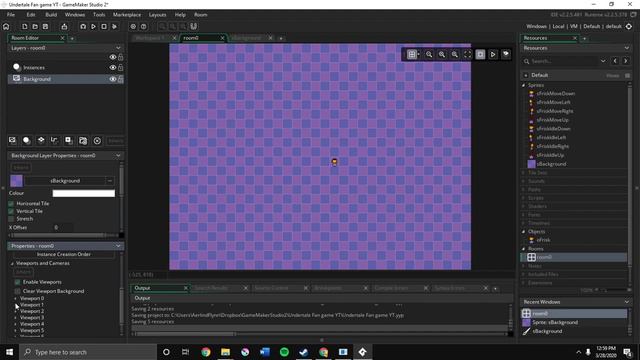This screenshot has width=640, height=360.
Task: Create a new layer folder icon
Action: (83, 140)
